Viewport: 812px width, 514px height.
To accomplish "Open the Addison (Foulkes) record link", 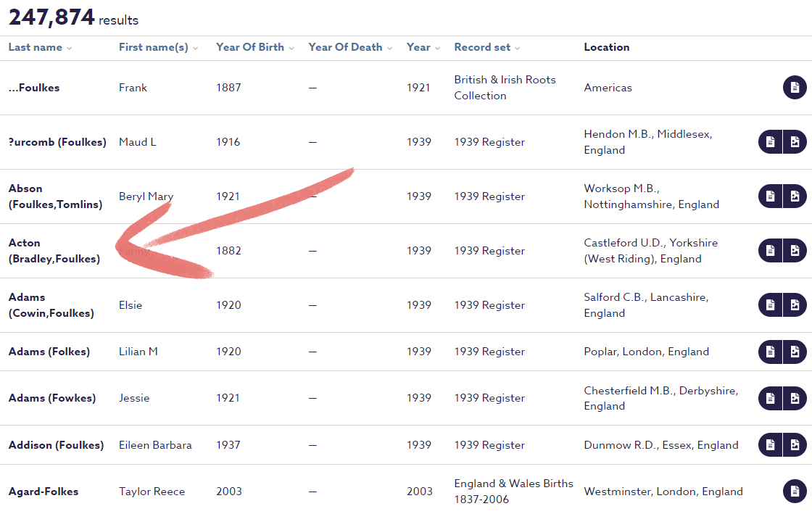I will point(56,444).
